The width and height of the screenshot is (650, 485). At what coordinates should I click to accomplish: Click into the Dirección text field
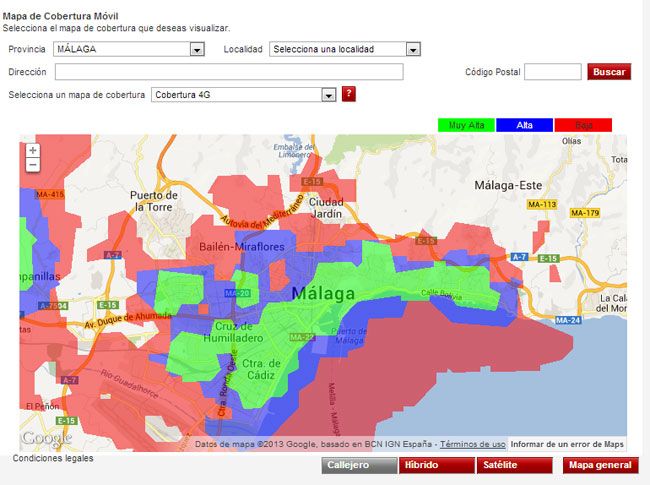pos(229,72)
